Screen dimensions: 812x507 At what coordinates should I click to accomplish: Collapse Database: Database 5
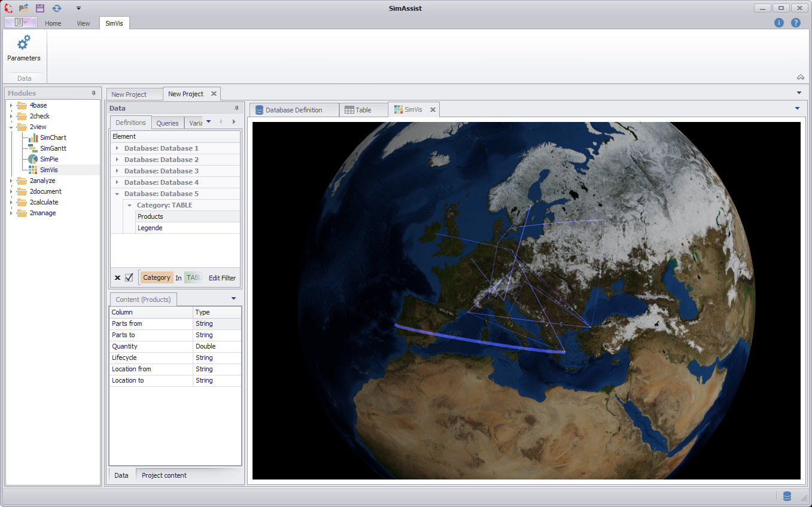point(117,193)
